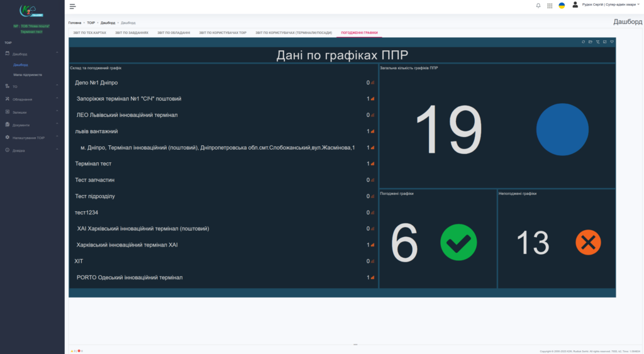Click the user profile avatar icon

point(575,5)
